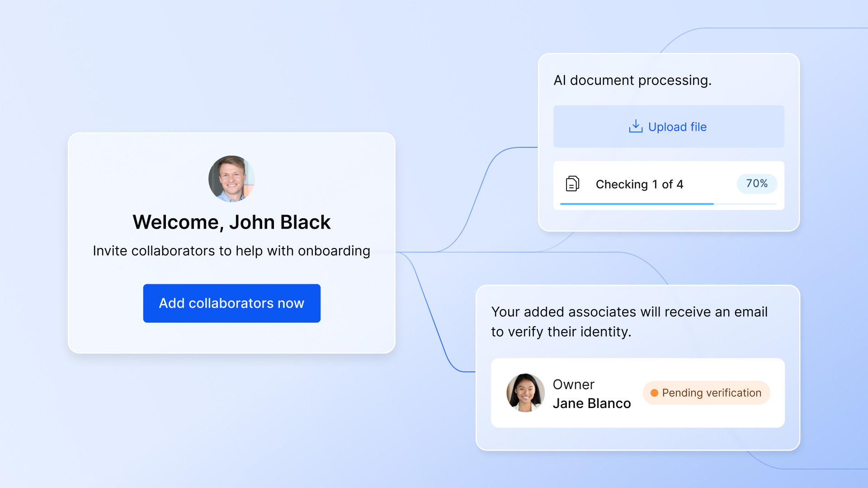
Task: Click Jane Blanco's profile photo
Action: pos(525,392)
